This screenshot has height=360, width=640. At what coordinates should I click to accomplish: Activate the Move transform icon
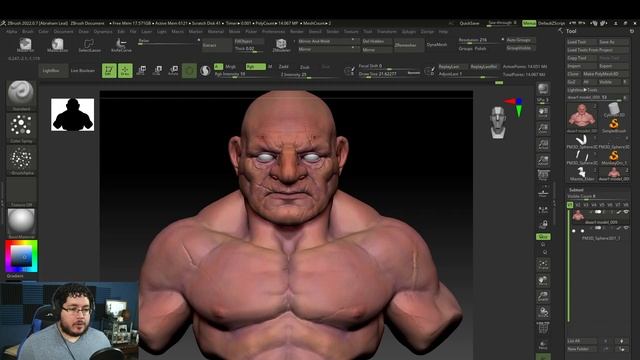(x=141, y=71)
